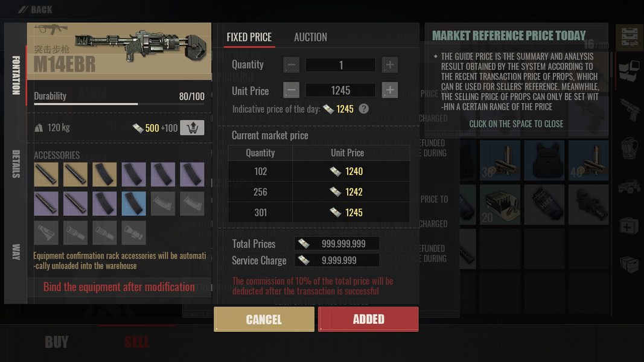Increase quantity with the plus button
The height and width of the screenshot is (362, 644).
click(x=390, y=65)
